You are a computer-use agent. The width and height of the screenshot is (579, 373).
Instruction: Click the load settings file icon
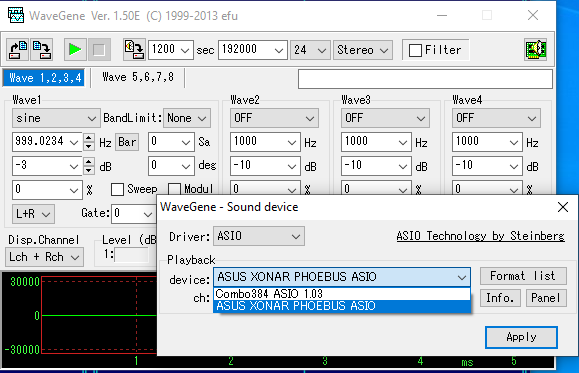coord(18,49)
